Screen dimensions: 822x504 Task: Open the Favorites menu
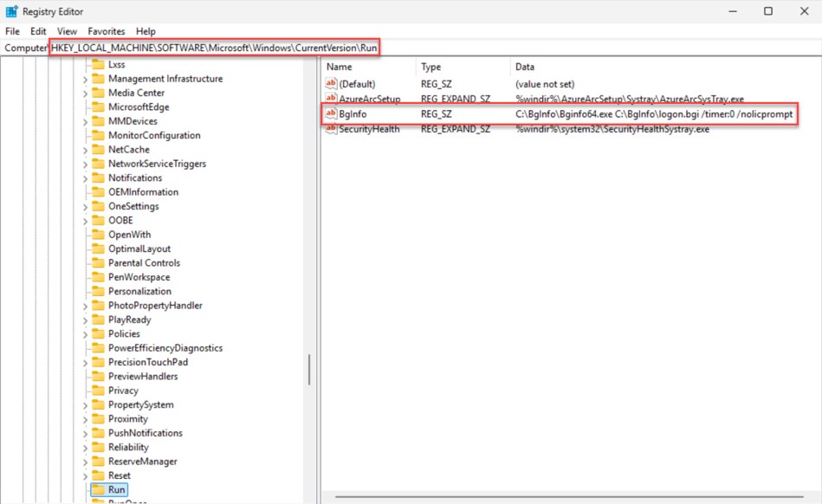[107, 31]
